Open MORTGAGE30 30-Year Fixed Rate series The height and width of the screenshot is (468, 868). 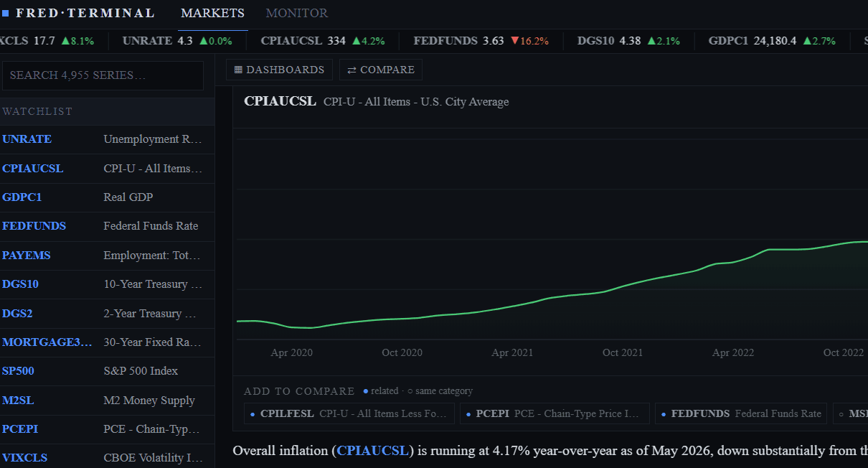(107, 342)
